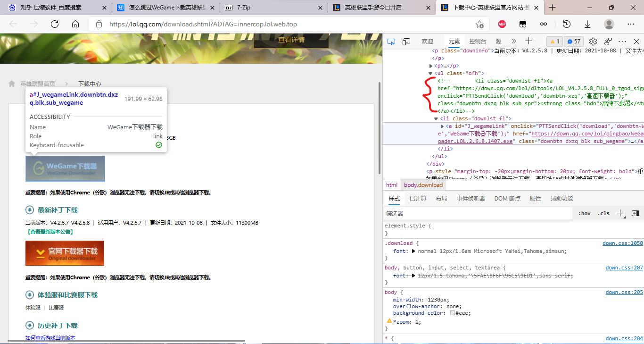Click the 筛选器 styles filter field
Screen dimensions: 644x344
478,213
